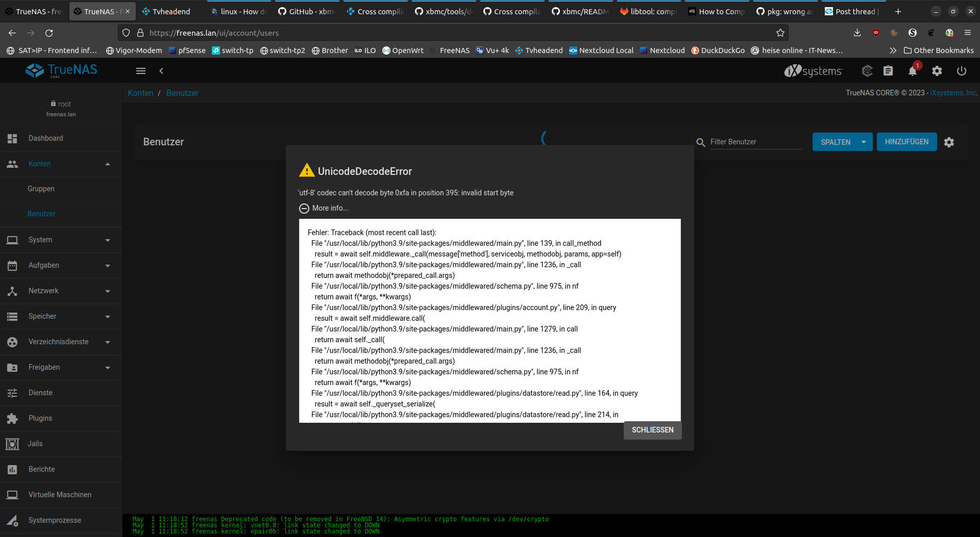
Task: Collapse sidebar with the chevron arrow
Action: tap(161, 71)
